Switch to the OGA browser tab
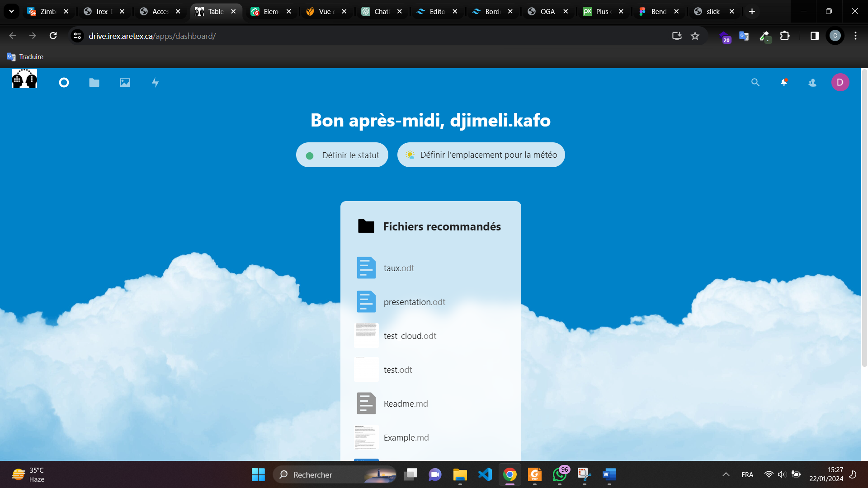This screenshot has width=868, height=488. point(547,11)
